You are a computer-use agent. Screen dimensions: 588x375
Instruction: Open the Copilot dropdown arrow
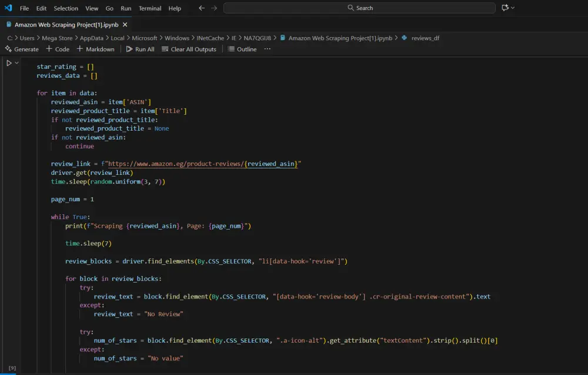513,8
